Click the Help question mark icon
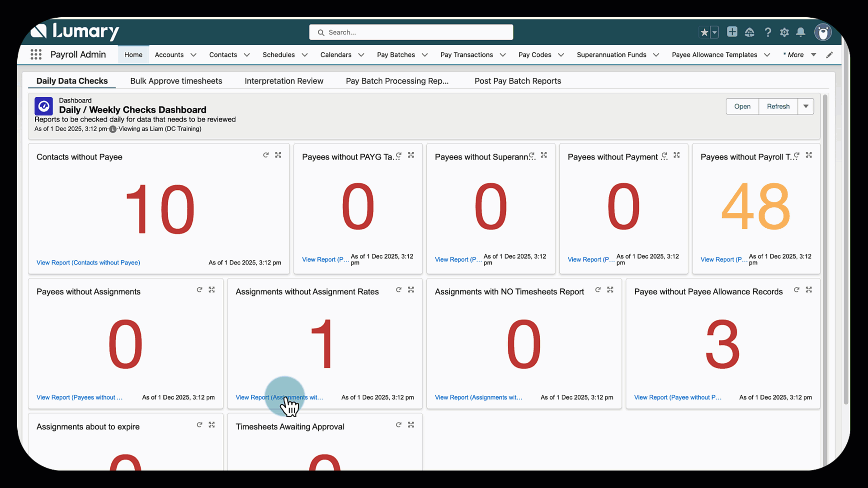Viewport: 868px width, 488px height. [768, 32]
